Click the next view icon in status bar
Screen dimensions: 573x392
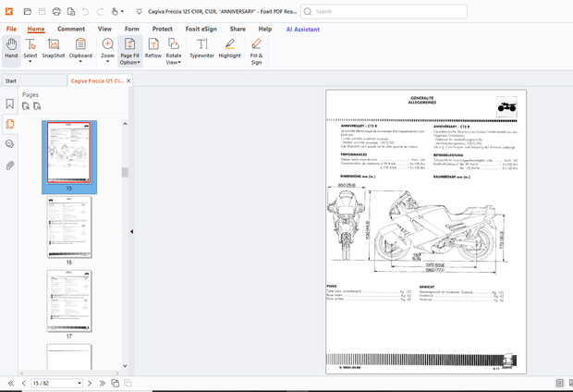tap(128, 384)
